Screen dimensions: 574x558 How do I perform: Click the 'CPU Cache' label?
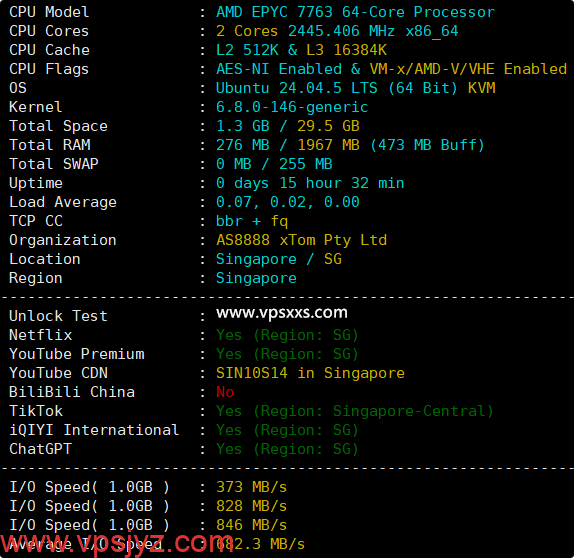coord(49,50)
